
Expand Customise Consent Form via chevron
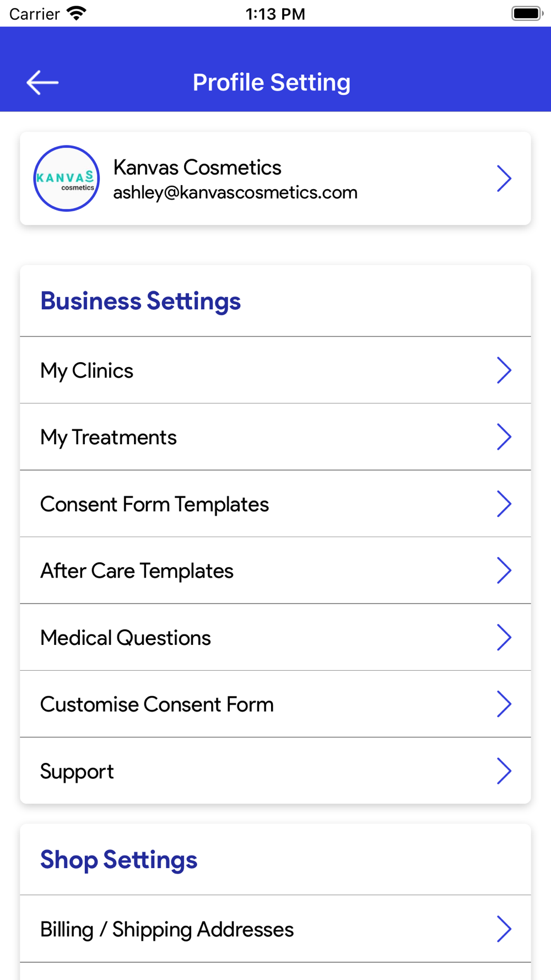click(504, 704)
